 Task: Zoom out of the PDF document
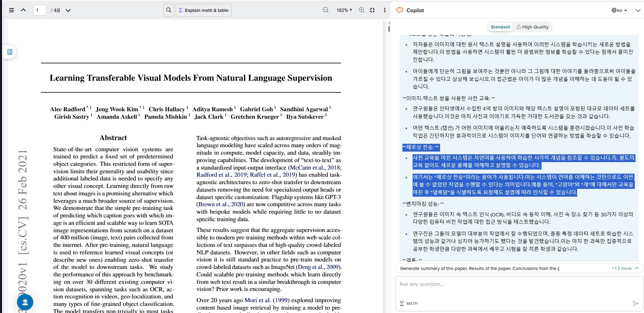[x=326, y=10]
